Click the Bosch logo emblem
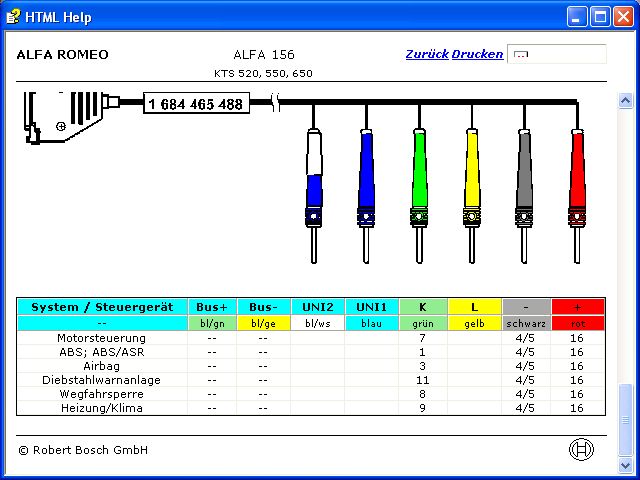 pyautogui.click(x=581, y=450)
